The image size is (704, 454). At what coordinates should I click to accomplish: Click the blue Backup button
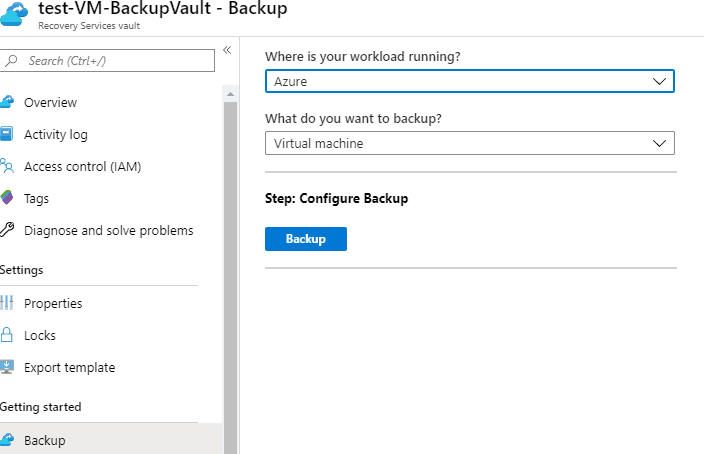click(x=306, y=239)
